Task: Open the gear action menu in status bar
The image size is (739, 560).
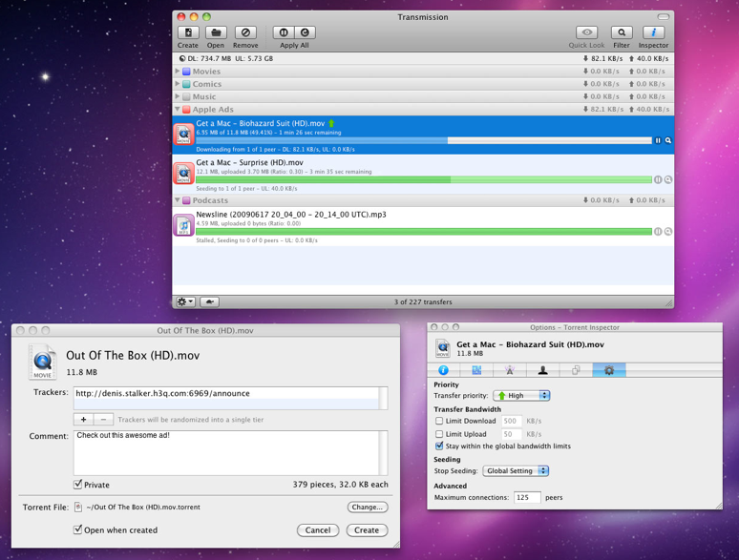Action: tap(185, 301)
